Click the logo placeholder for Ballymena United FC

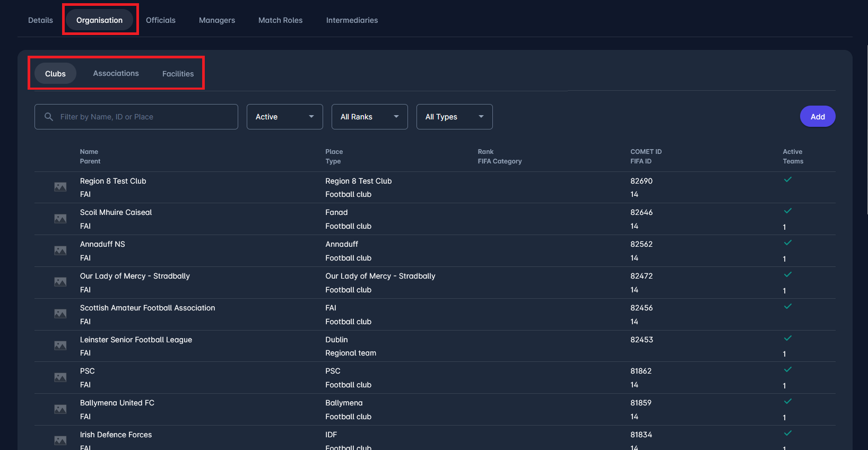point(60,409)
